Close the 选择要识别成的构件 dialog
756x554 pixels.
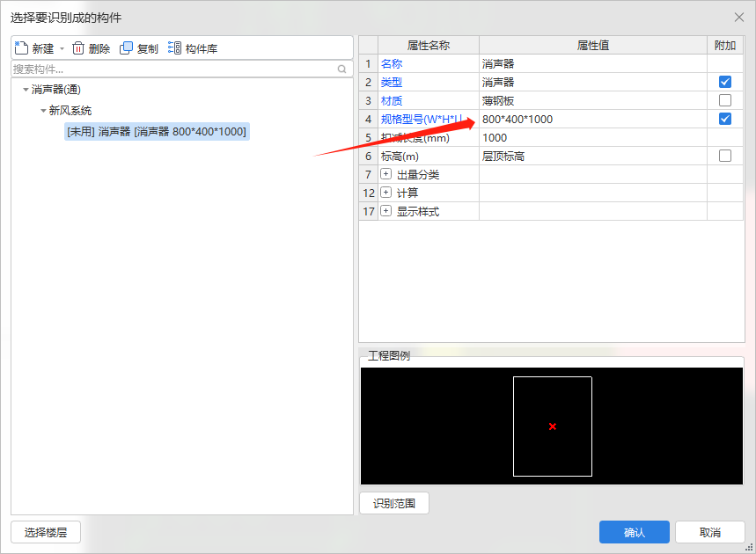(738, 18)
